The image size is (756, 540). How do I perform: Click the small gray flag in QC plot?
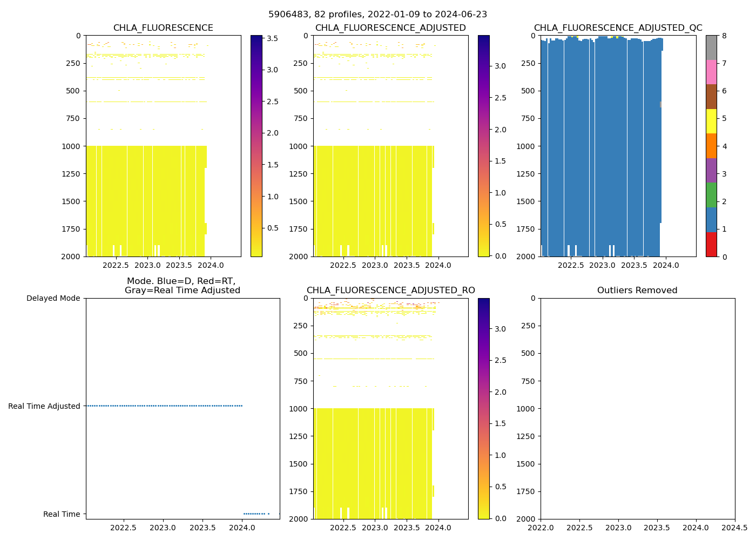tap(660, 104)
